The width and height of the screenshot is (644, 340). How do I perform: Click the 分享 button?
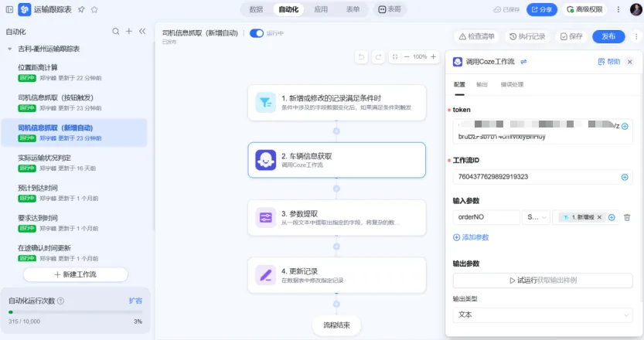(x=542, y=9)
